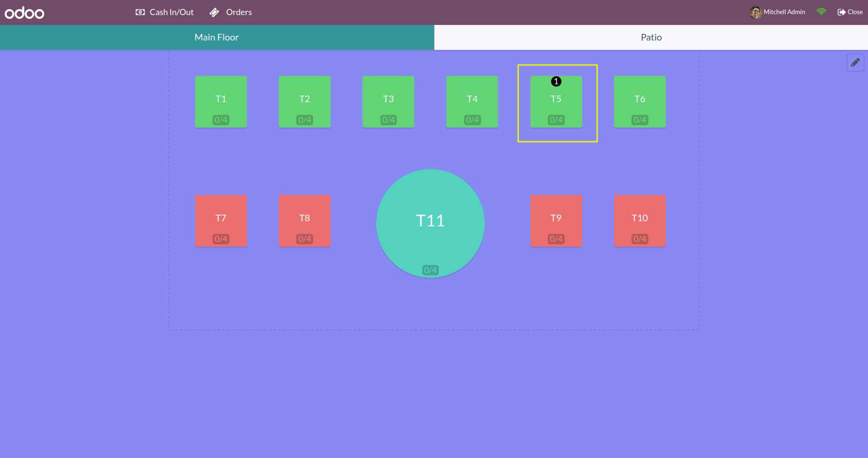Select the round table T11
Image resolution: width=868 pixels, height=458 pixels.
tap(430, 223)
